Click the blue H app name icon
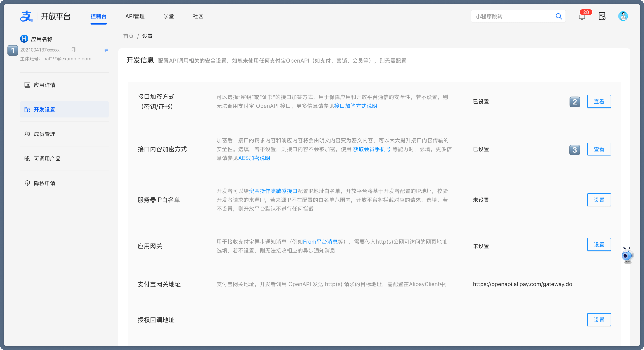The image size is (644, 350). (24, 39)
